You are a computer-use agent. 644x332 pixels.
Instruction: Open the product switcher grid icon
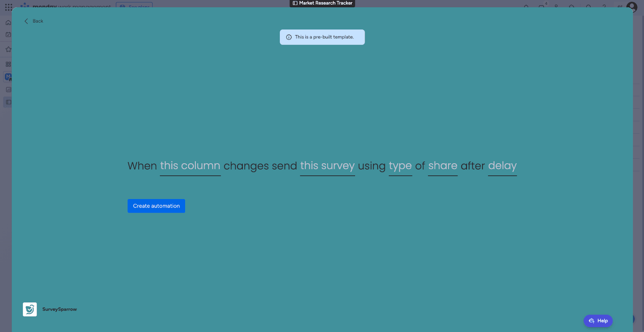[x=8, y=7]
